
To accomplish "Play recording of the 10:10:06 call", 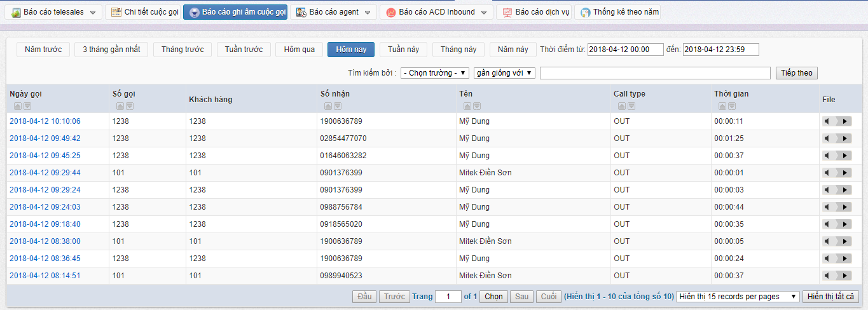I will pyautogui.click(x=844, y=121).
